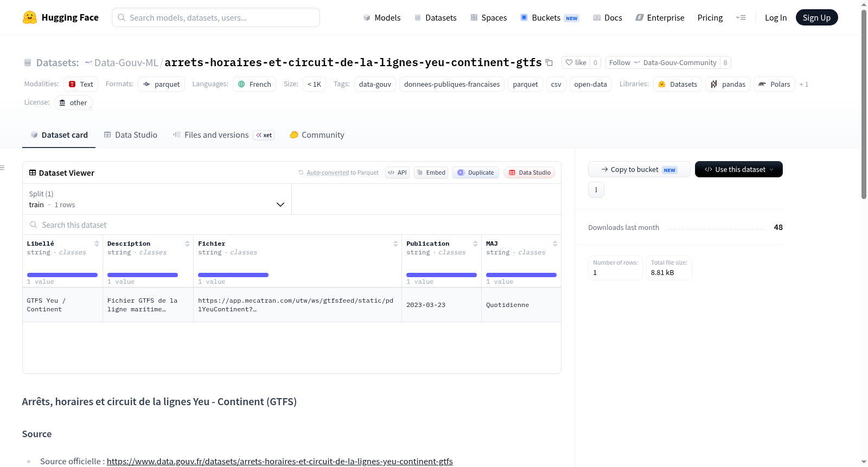
Task: Click the parquet format tag icon
Action: coord(146,84)
